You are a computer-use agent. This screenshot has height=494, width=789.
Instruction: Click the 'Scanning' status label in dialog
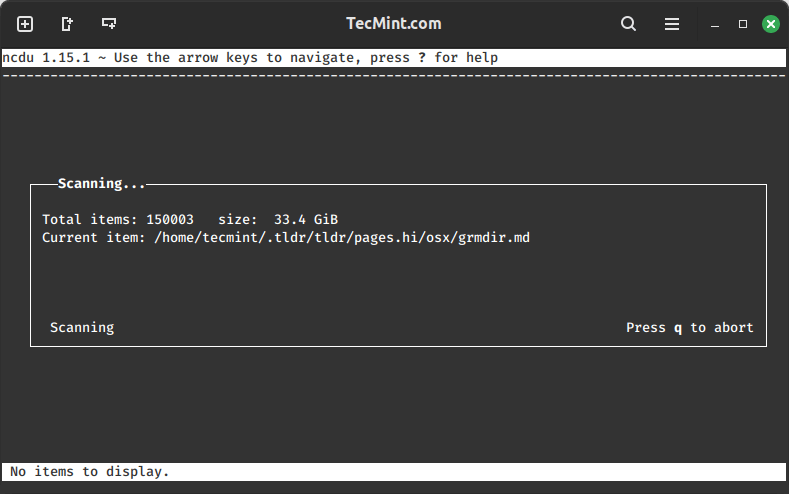[x=82, y=328]
